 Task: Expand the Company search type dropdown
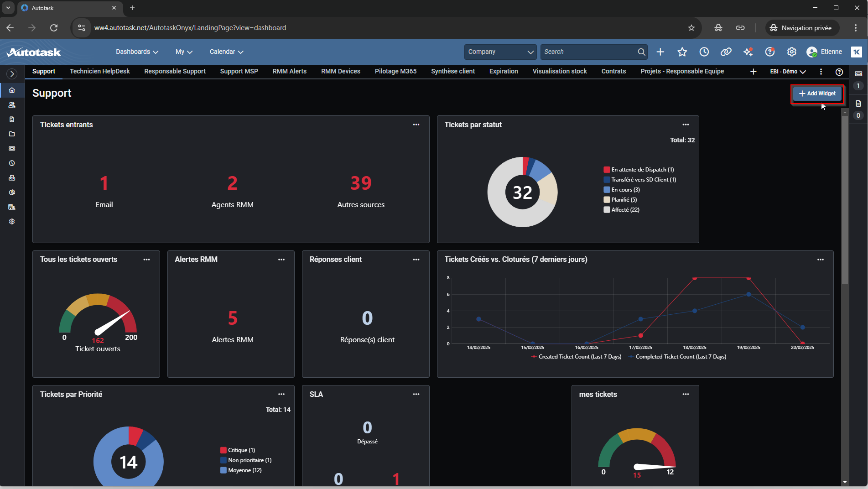point(500,52)
